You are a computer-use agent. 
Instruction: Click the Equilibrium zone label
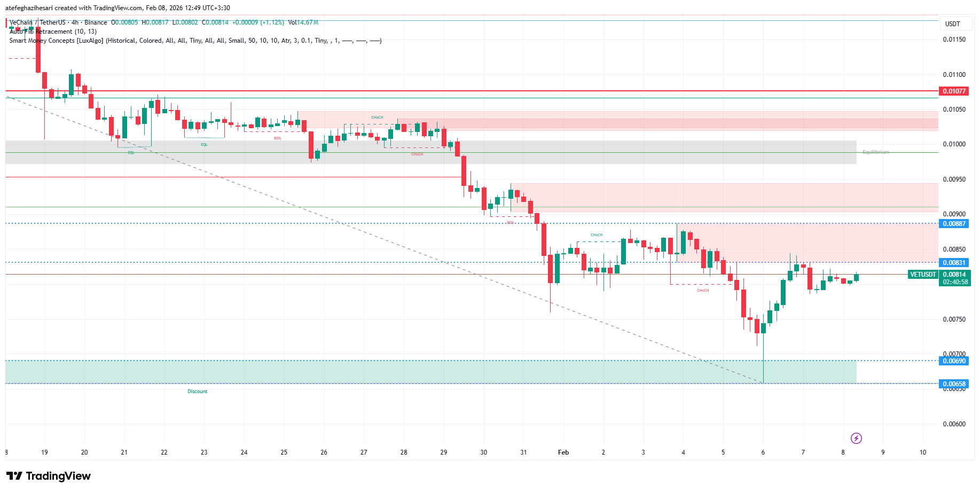point(875,152)
